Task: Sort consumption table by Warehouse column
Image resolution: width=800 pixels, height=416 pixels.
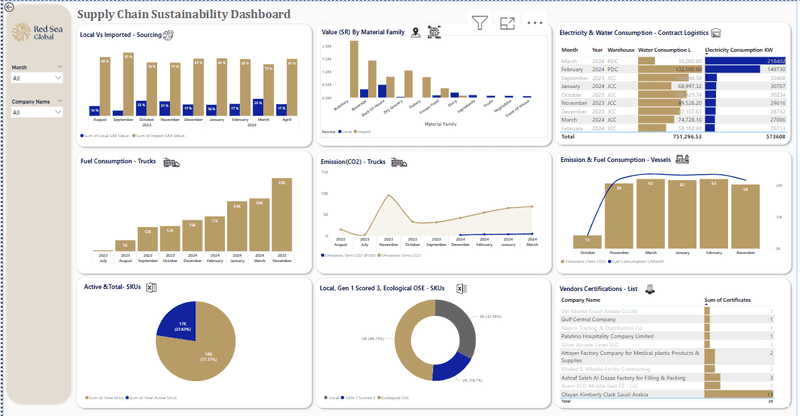Action: click(x=621, y=50)
